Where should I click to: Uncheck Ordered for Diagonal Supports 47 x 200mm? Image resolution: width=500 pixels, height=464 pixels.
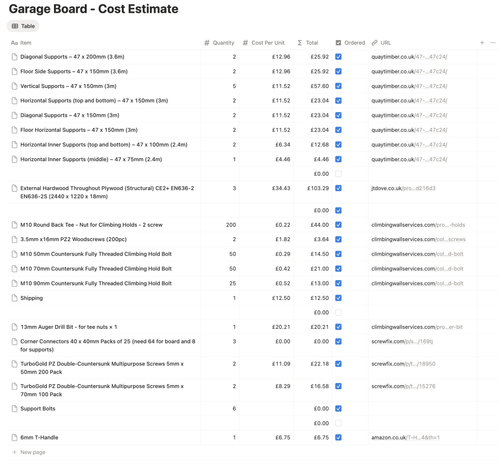338,57
